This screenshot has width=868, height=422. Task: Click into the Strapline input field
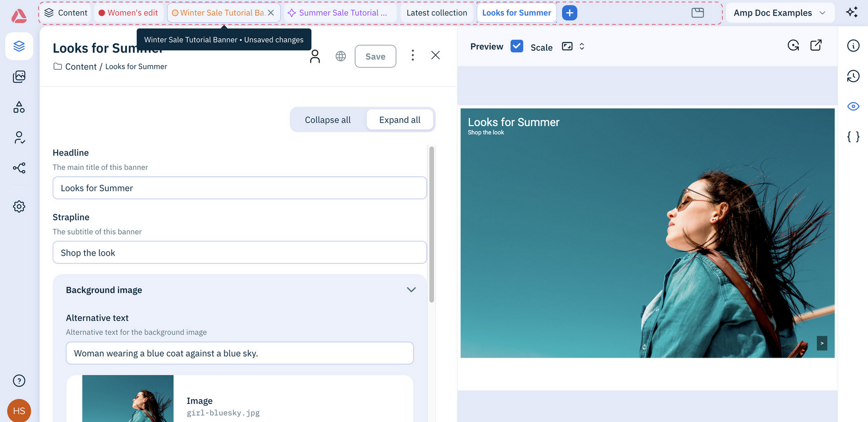click(x=240, y=253)
